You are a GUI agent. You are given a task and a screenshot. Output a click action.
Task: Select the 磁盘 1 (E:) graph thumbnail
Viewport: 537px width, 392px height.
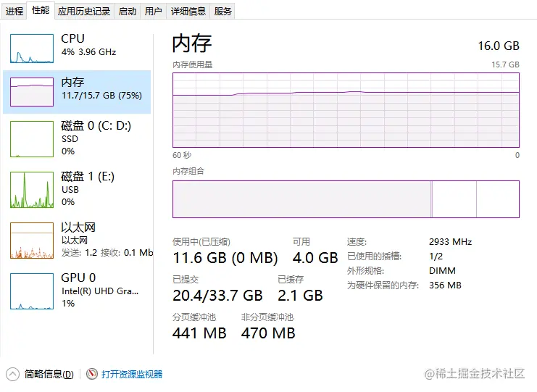tap(32, 189)
